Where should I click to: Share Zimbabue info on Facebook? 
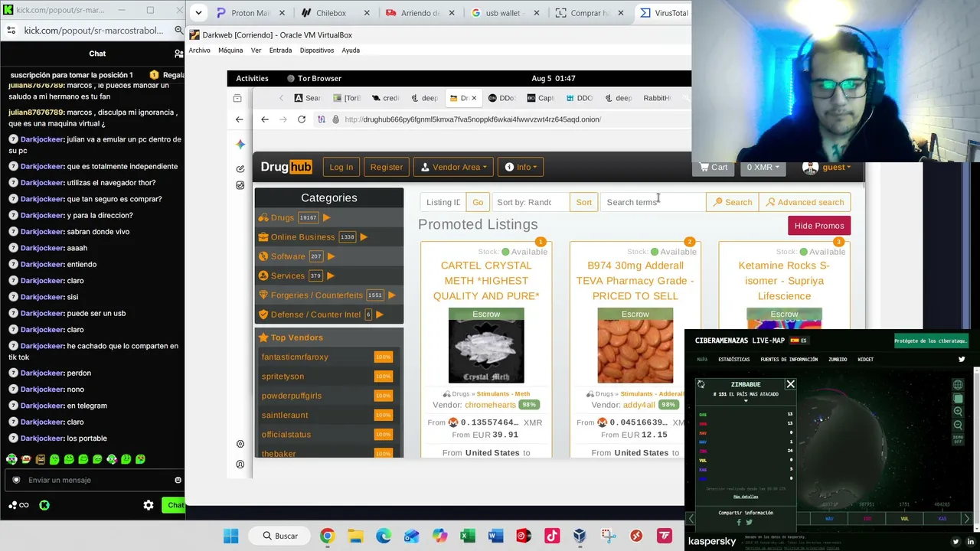point(739,523)
